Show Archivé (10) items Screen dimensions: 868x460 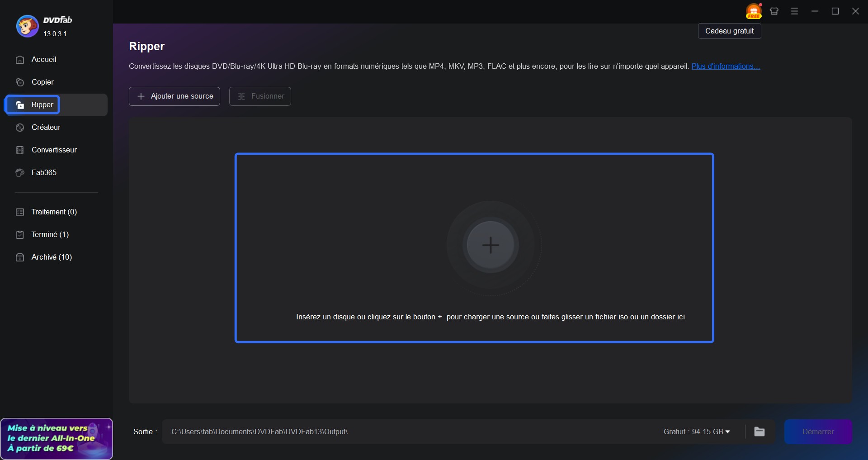point(57,257)
